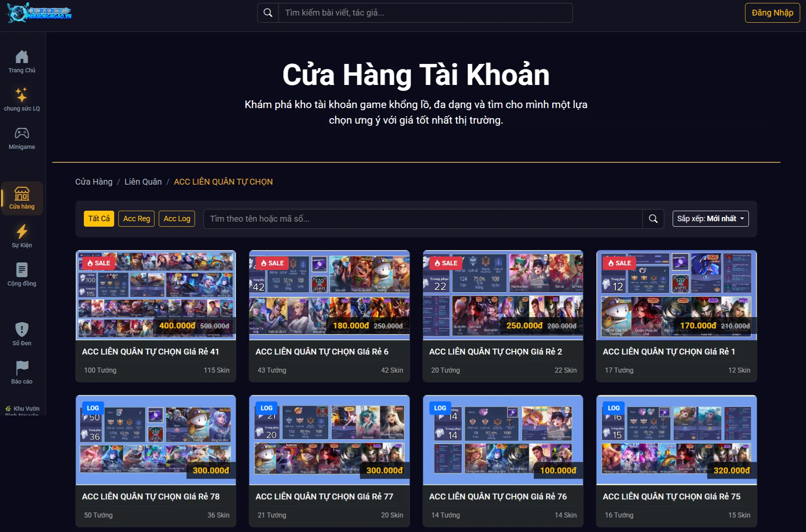Viewport: 806px width, 532px height.
Task: Select the chung sức LQ sidebar icon
Action: coord(21,94)
